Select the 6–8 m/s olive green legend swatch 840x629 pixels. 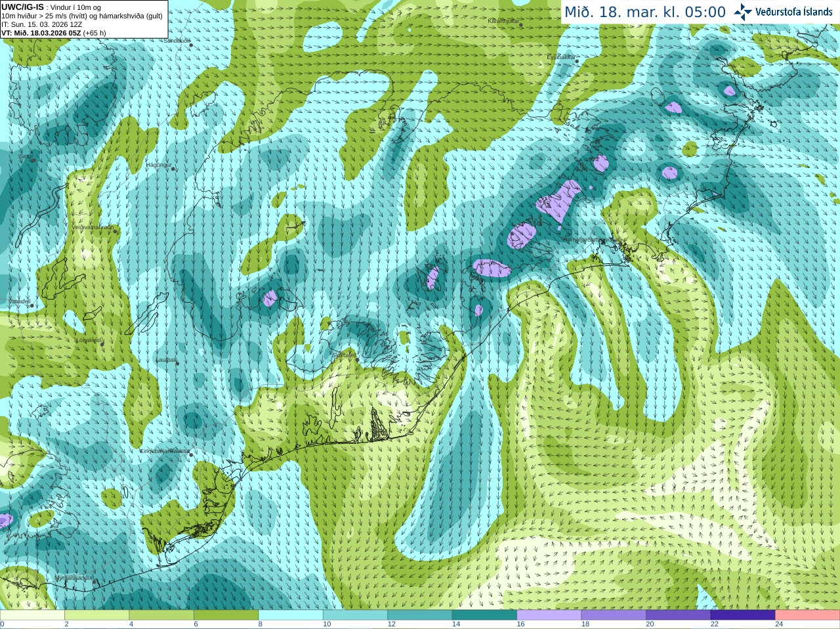click(226, 615)
